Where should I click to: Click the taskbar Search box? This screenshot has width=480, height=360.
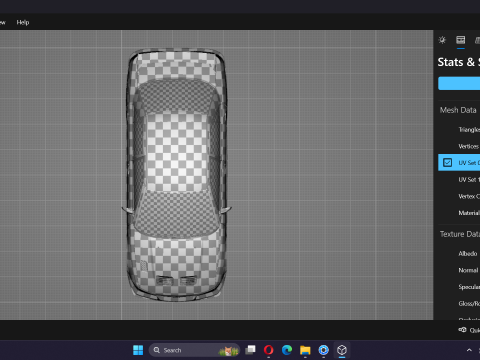pyautogui.click(x=194, y=350)
